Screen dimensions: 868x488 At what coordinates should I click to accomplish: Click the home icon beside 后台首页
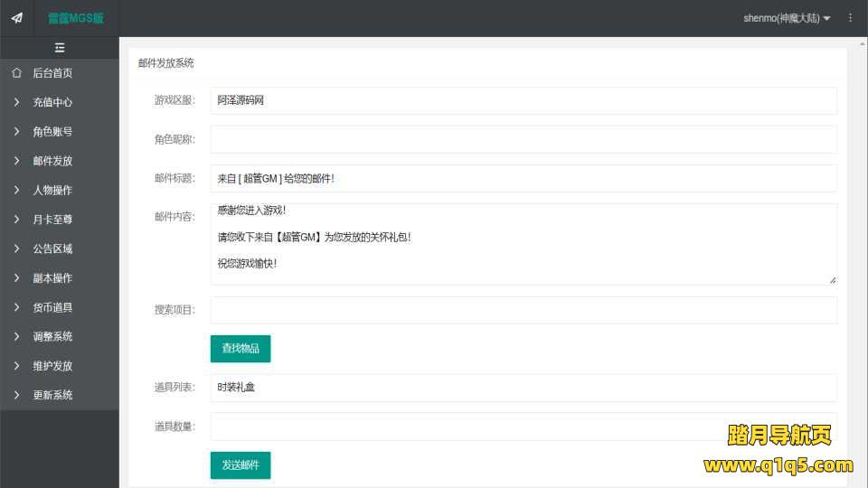tap(16, 73)
